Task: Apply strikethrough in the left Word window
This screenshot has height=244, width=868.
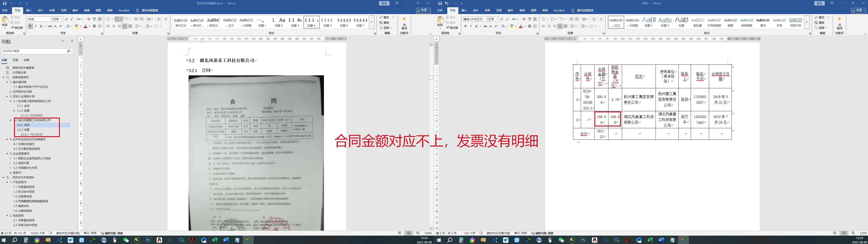Action: (x=50, y=26)
